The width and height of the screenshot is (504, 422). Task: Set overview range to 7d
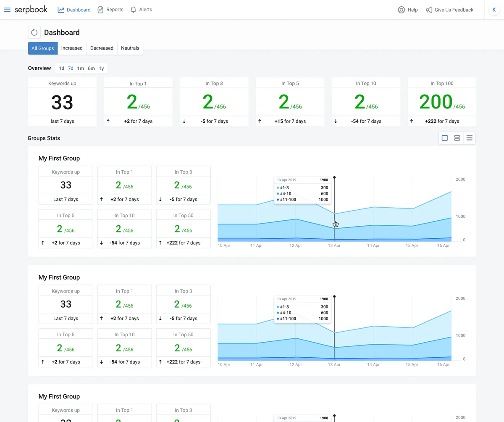pos(71,69)
